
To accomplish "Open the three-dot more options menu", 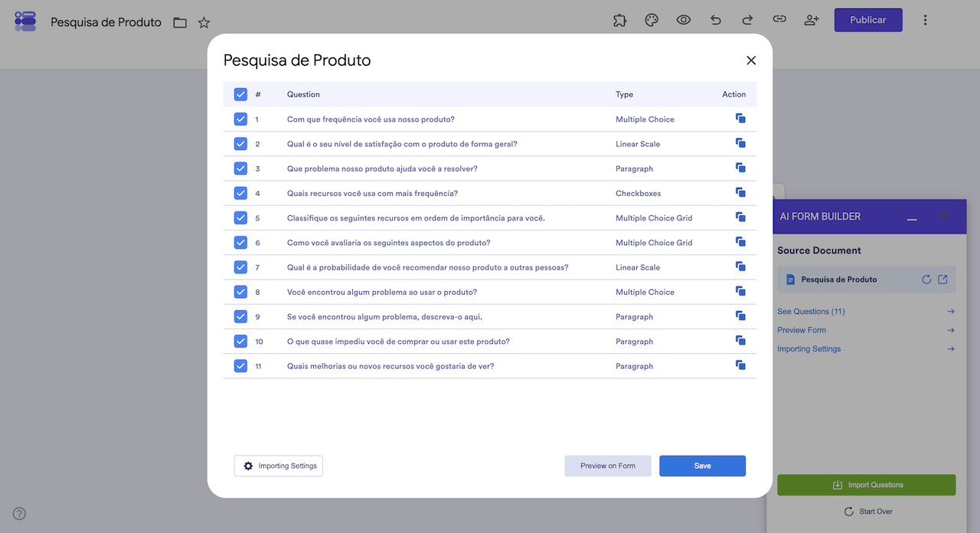I will click(x=925, y=20).
